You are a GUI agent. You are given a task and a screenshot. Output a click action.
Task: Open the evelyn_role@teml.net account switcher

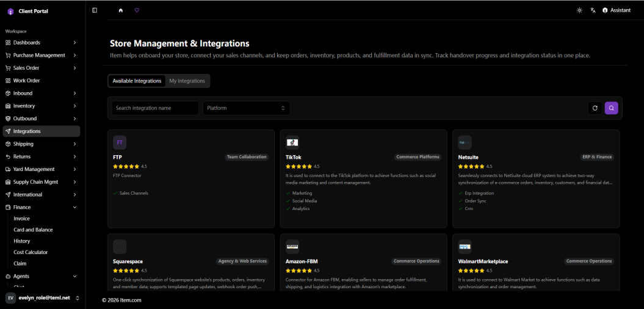click(43, 298)
